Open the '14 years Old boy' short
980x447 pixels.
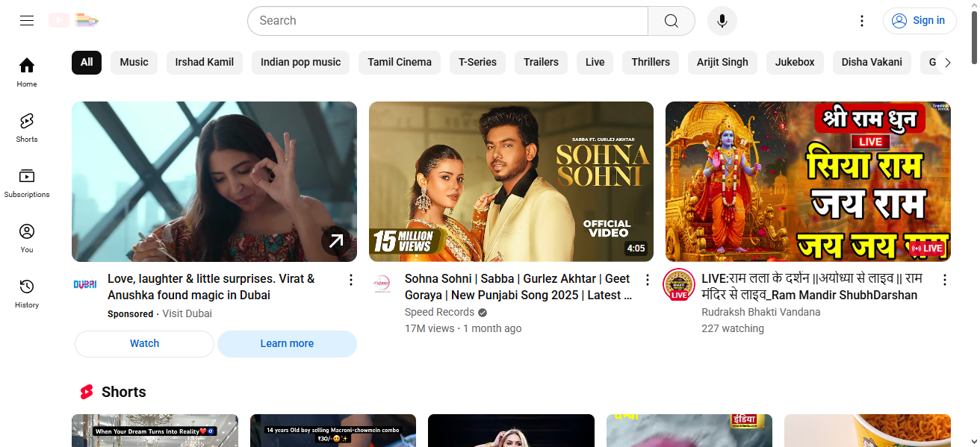coord(333,431)
